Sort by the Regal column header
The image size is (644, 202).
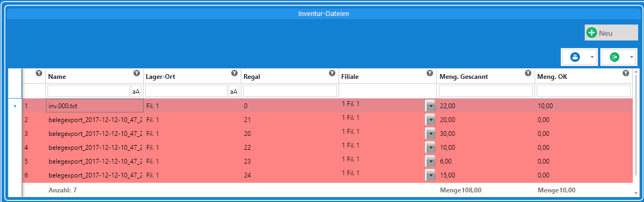tap(252, 77)
